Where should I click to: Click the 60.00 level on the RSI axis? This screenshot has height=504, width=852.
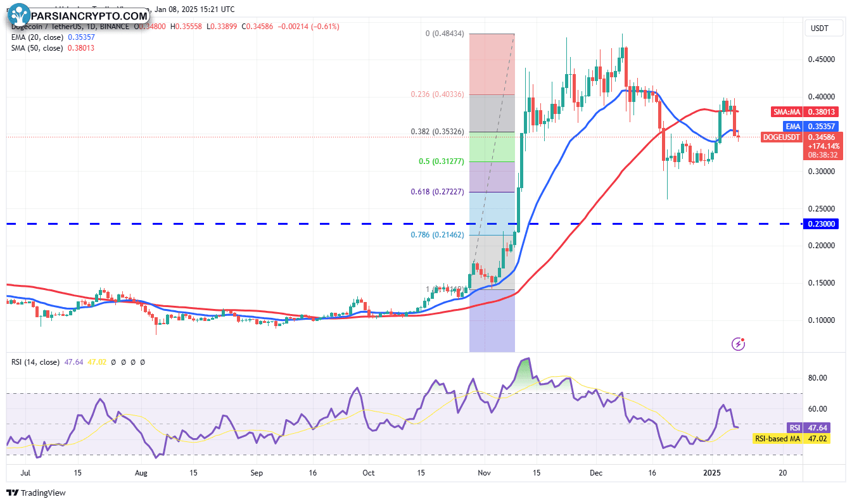pyautogui.click(x=818, y=409)
